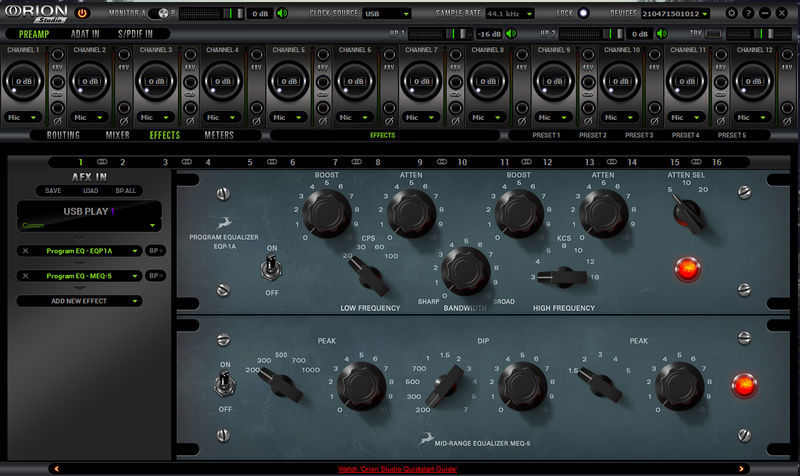Open the settings gear in the top bar
Image resolution: width=800 pixels, height=476 pixels.
point(731,13)
